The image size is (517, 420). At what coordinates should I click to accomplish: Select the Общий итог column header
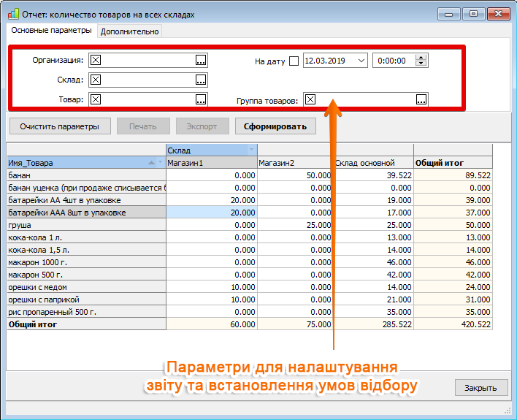(x=453, y=163)
